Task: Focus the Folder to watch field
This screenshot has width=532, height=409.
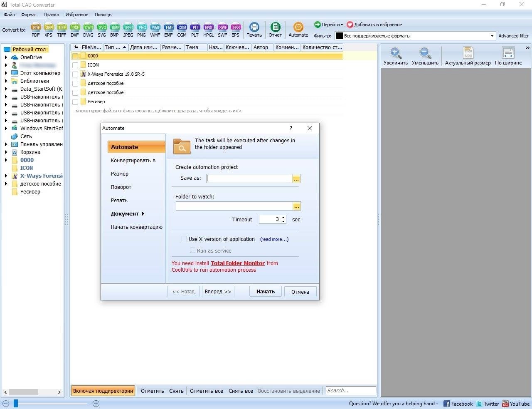Action: [x=234, y=206]
